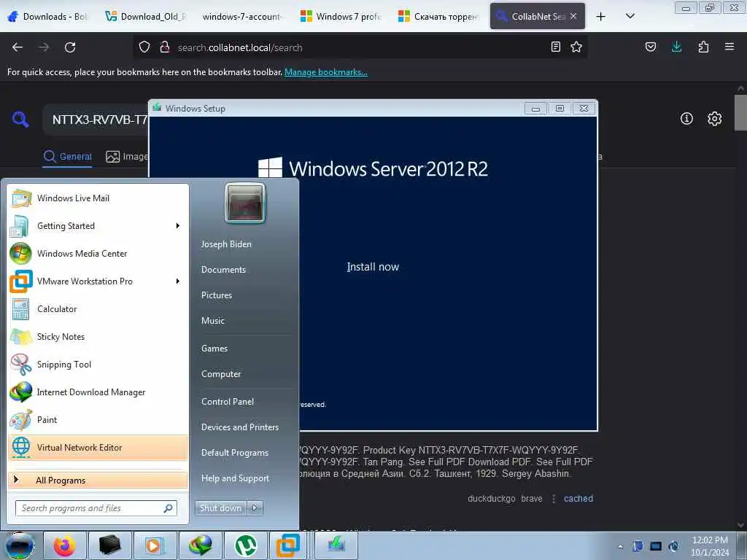This screenshot has height=560, width=747.
Task: Open Help and Support
Action: pos(235,478)
